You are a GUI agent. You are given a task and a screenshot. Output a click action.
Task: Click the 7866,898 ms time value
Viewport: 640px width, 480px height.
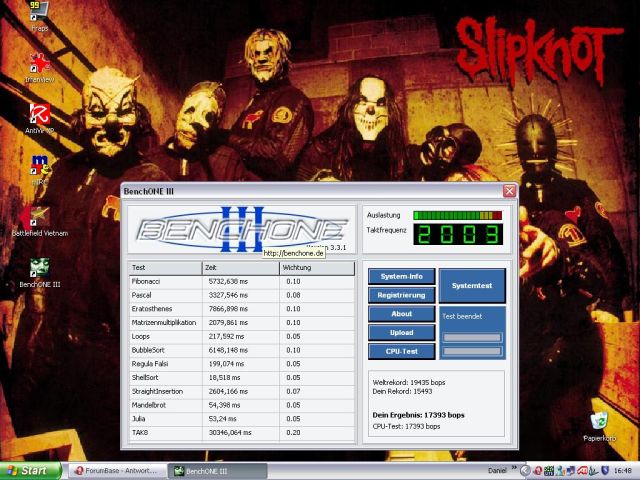[228, 309]
